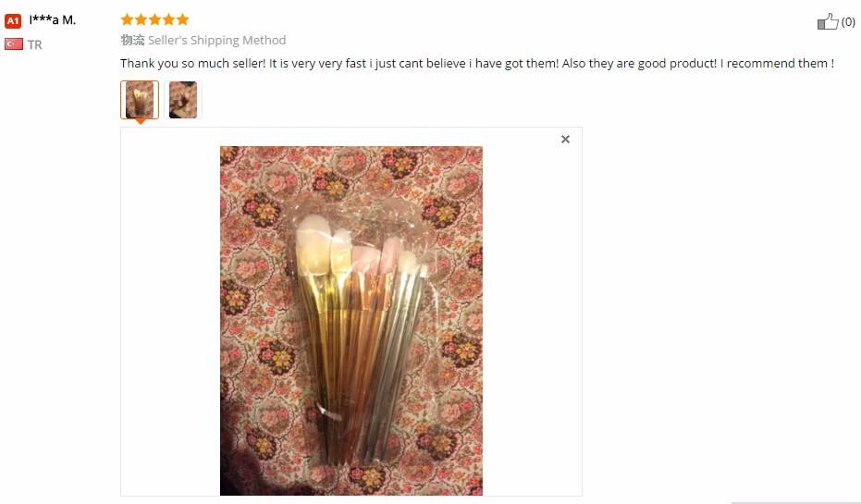The width and height of the screenshot is (861, 504).
Task: Click the third star of the rating
Action: [x=155, y=19]
